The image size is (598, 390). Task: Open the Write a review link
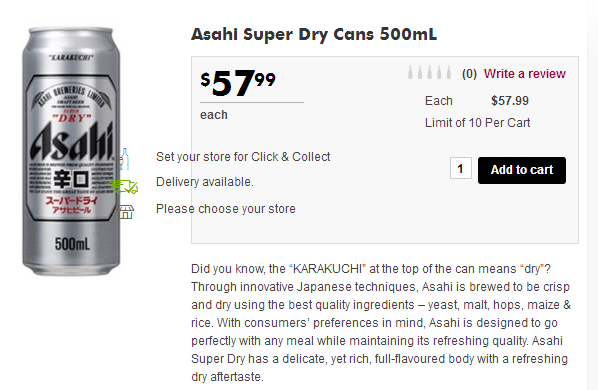pyautogui.click(x=525, y=74)
